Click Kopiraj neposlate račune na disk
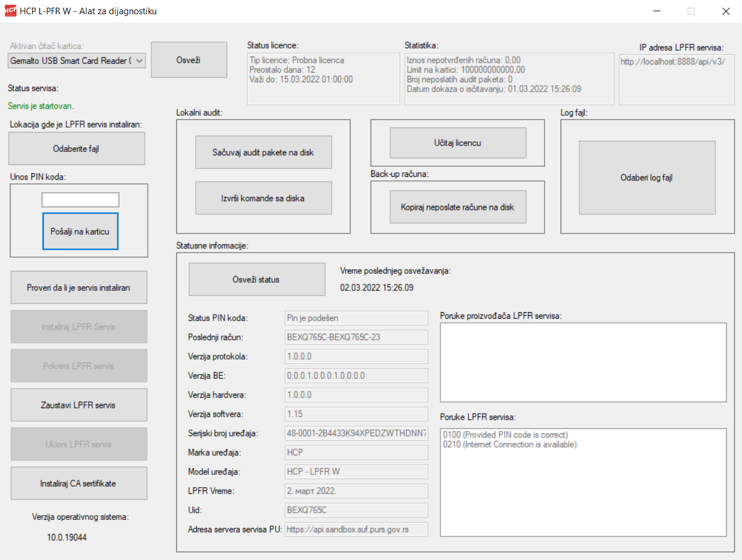Image resolution: width=742 pixels, height=560 pixels. click(x=458, y=207)
